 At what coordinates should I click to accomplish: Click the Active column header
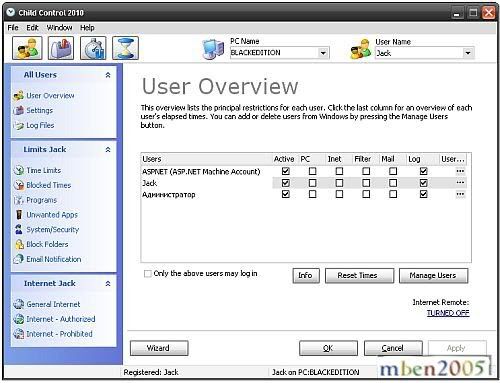point(285,159)
